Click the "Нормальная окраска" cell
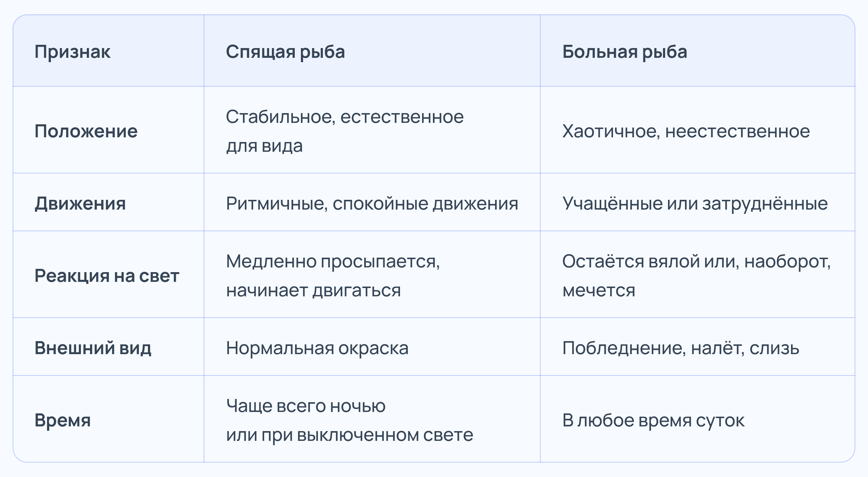 pos(317,348)
